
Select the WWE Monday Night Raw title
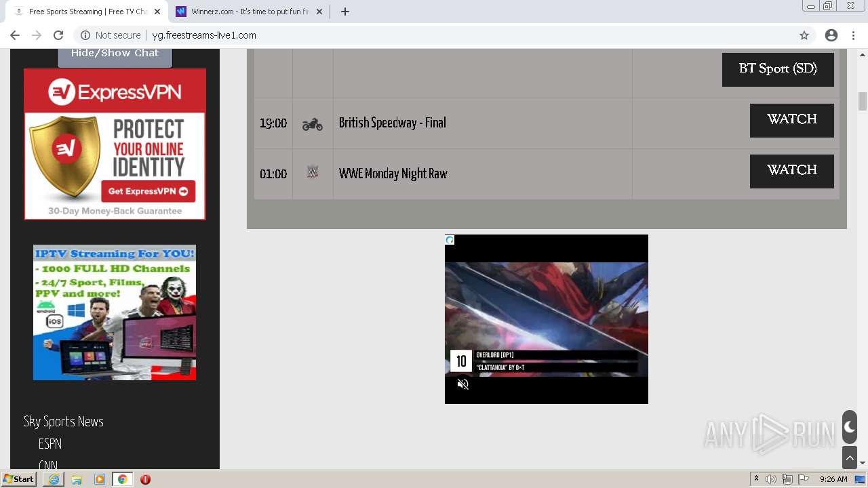tap(393, 174)
